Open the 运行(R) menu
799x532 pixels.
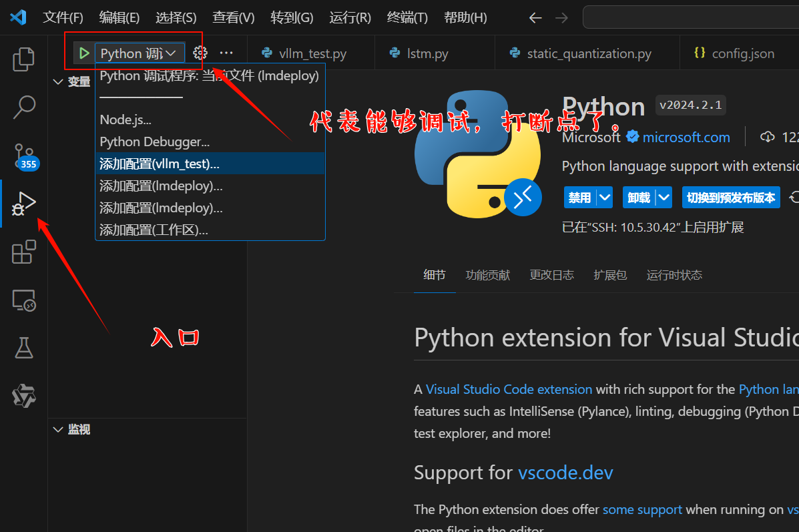click(x=350, y=18)
